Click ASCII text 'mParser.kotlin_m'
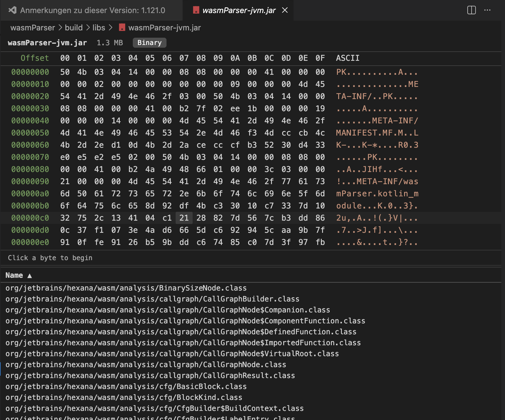Screen dimensions: 505x420 click(377, 194)
